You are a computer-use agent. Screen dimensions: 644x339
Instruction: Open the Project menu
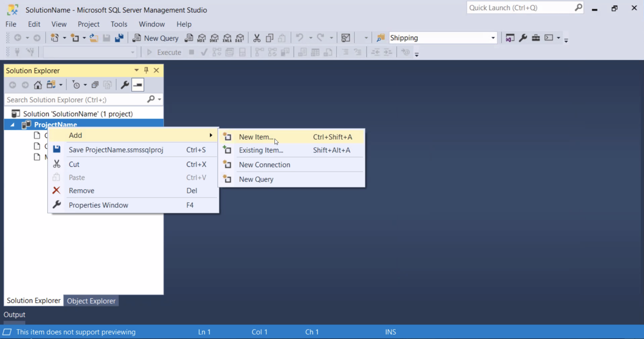point(88,24)
